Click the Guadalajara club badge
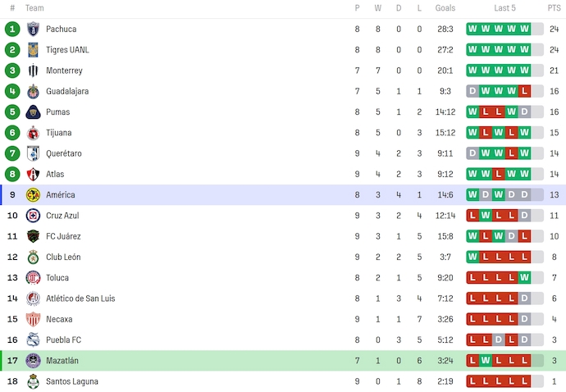The image size is (566, 392). click(33, 91)
